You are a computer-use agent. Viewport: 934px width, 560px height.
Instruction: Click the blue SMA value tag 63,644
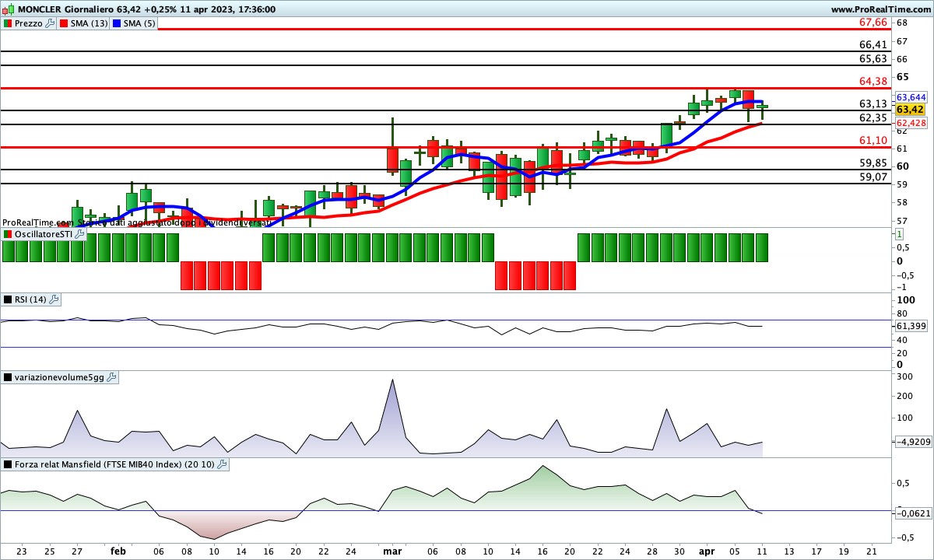click(911, 97)
